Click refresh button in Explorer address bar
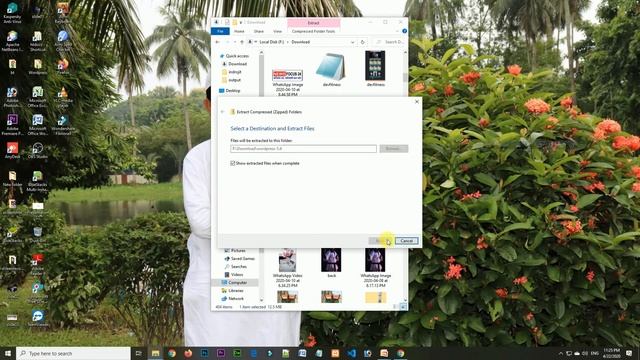 tap(362, 42)
